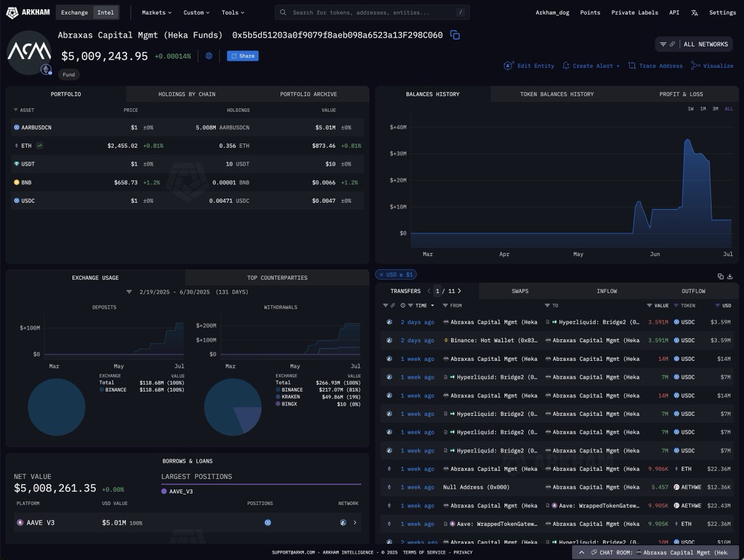This screenshot has width=744, height=560.
Task: Click the language translate icon in header
Action: point(694,12)
